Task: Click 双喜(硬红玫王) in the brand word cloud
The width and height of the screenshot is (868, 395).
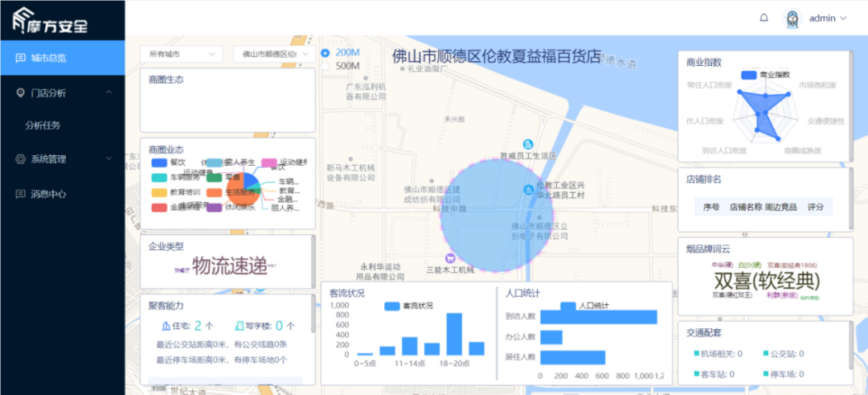Action: (732, 295)
